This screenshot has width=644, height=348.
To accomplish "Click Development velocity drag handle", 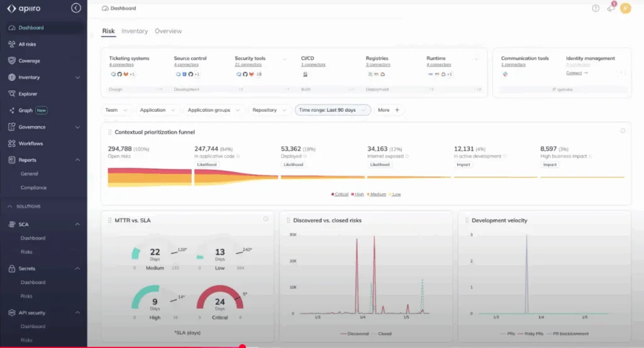I will (x=467, y=220).
